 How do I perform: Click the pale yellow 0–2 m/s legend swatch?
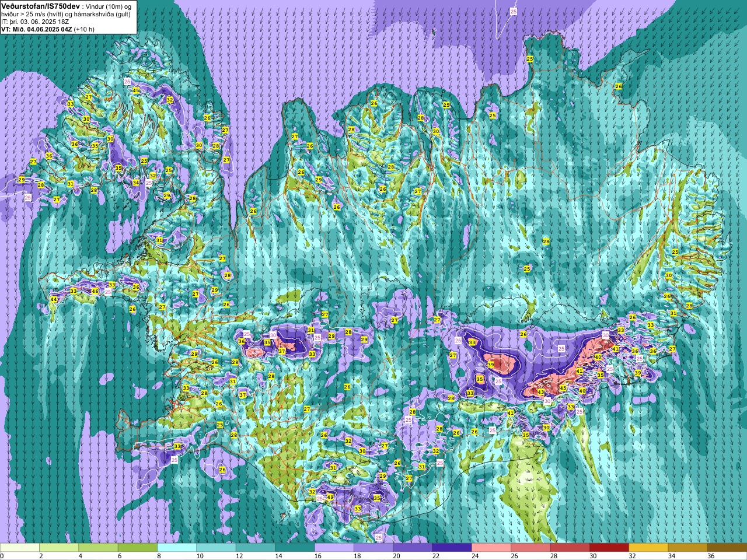tap(20, 548)
